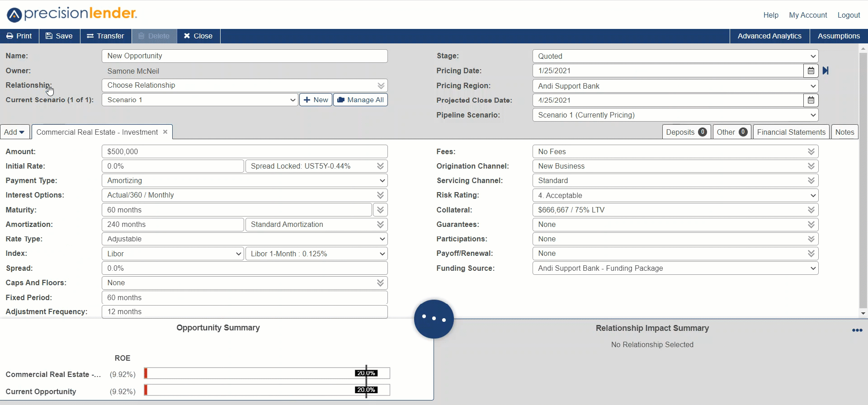868x405 pixels.
Task: Expand the Guarantees details
Action: click(x=811, y=224)
